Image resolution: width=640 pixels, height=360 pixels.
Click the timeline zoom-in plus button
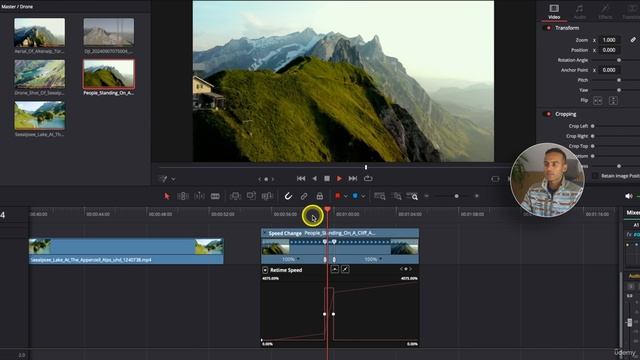pyautogui.click(x=476, y=196)
